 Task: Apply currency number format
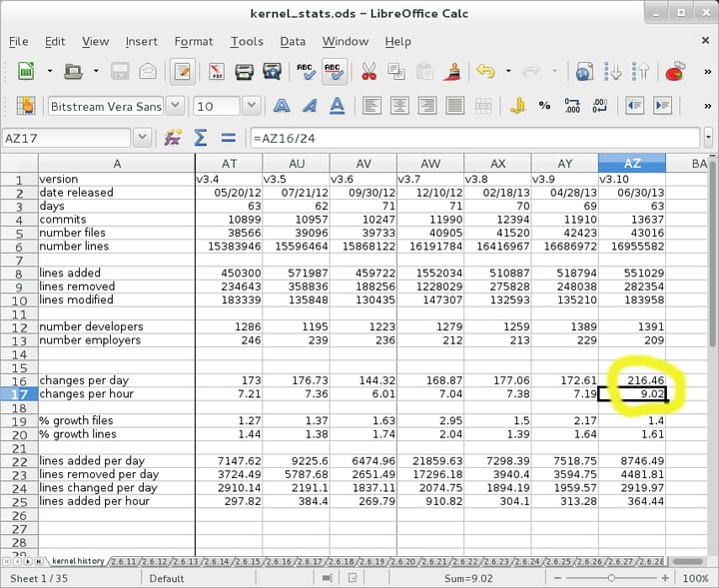[x=517, y=106]
